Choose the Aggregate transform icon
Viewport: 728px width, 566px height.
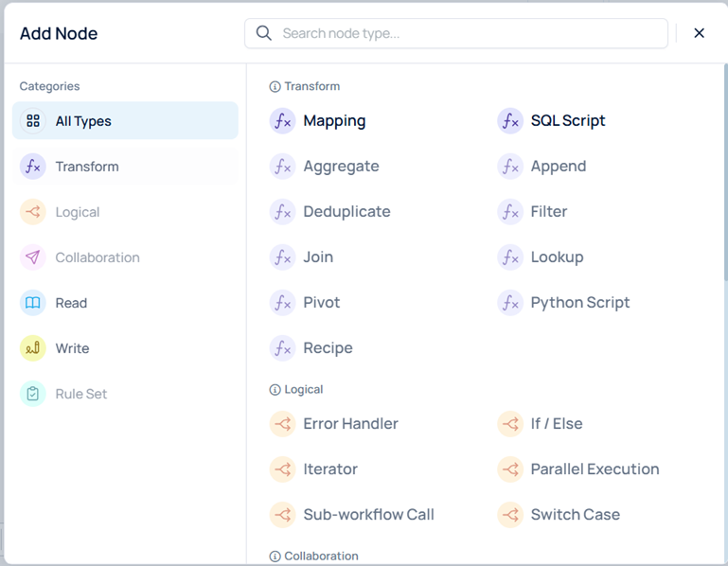point(282,167)
